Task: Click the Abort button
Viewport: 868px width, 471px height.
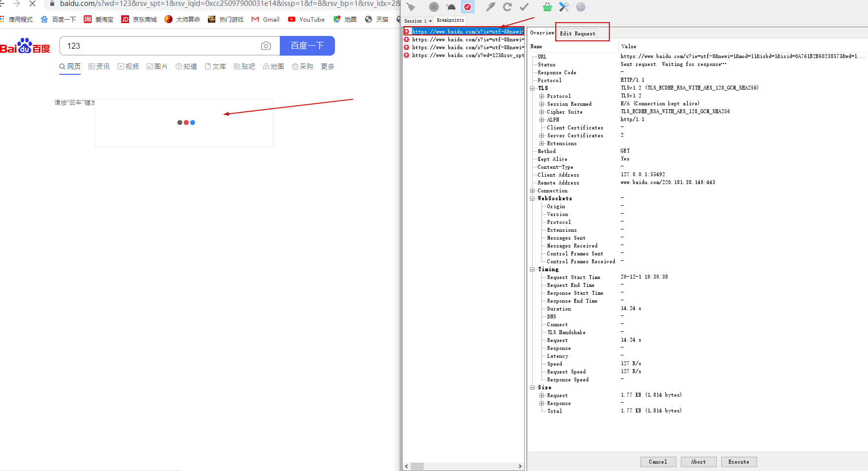Action: pos(698,462)
